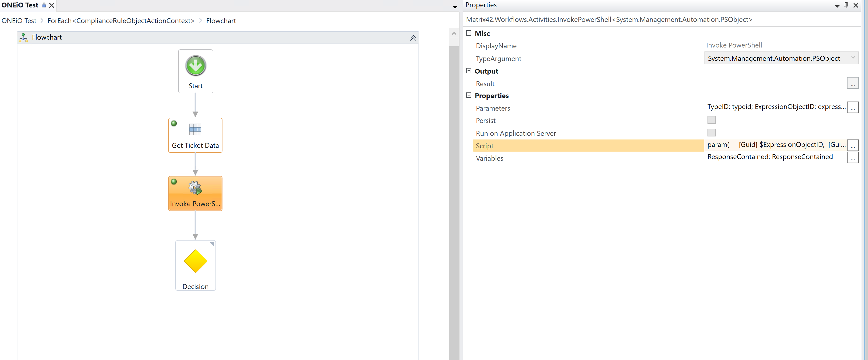
Task: Click the Flowchart title in designer header
Action: click(x=47, y=37)
